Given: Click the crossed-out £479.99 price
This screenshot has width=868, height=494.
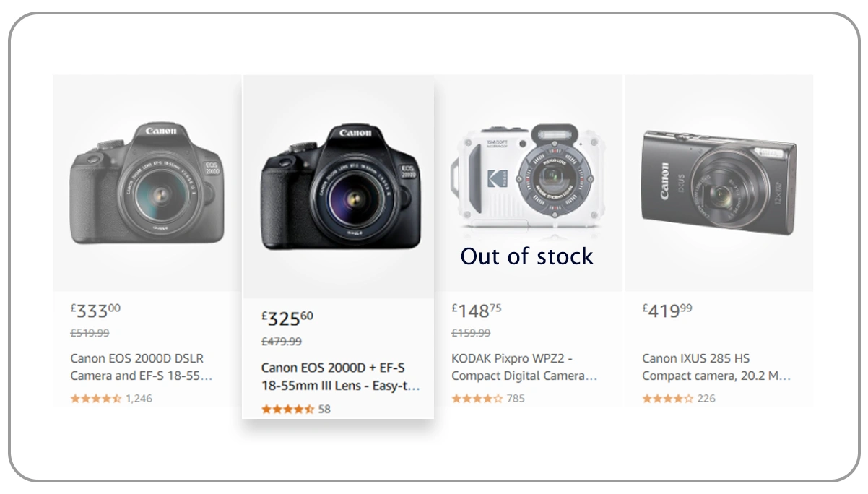Looking at the screenshot, I should (x=282, y=342).
